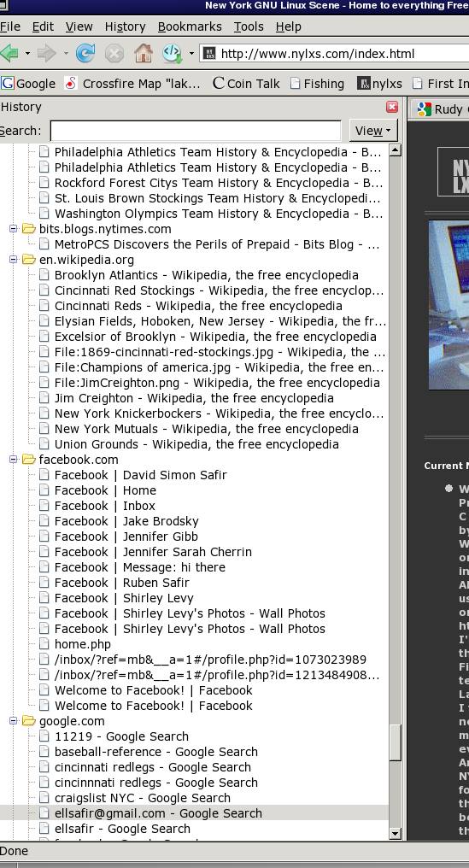Open Facebook | Inbox history entry
The image size is (469, 868).
coord(105,506)
